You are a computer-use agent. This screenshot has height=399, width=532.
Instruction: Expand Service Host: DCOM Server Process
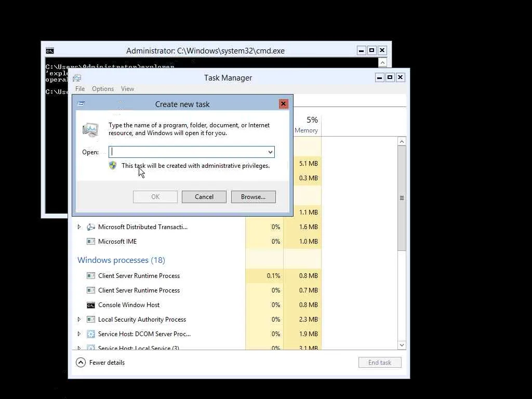[79, 334]
